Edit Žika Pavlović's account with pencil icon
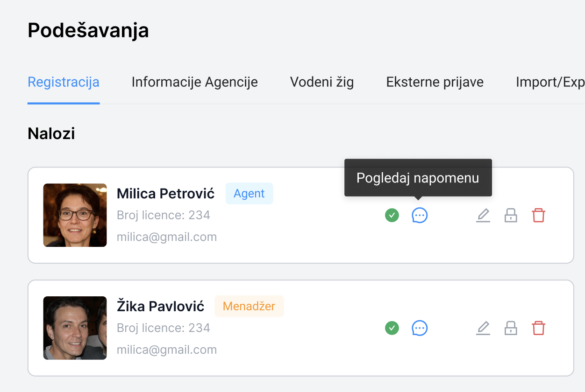This screenshot has height=392, width=585. tap(483, 329)
